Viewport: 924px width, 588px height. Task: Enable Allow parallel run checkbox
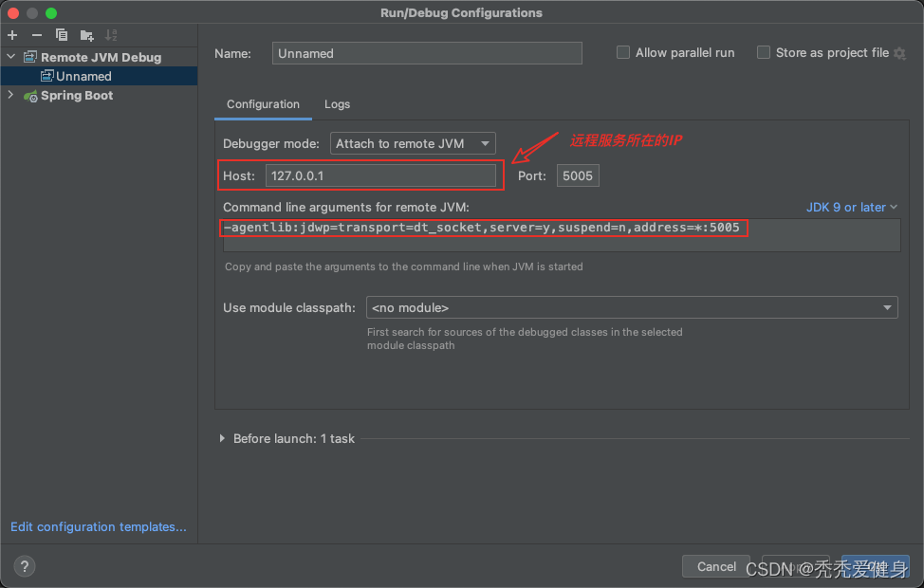[623, 52]
